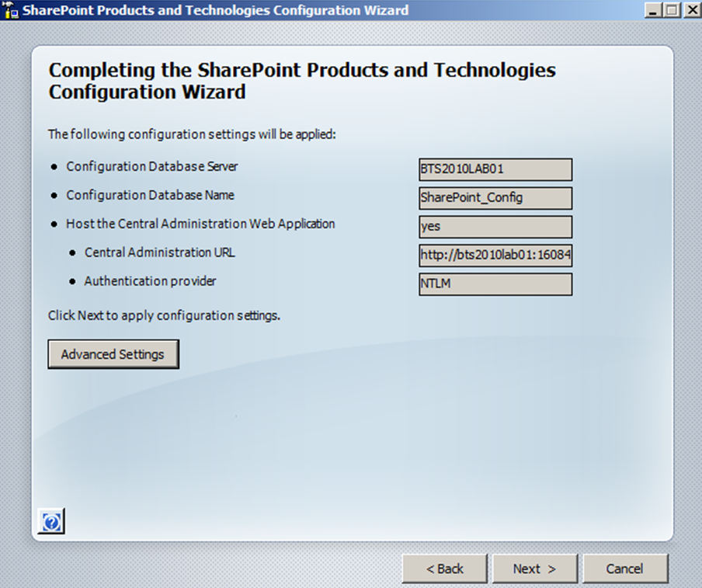Go back with the Back button
The height and width of the screenshot is (588, 702).
point(444,569)
